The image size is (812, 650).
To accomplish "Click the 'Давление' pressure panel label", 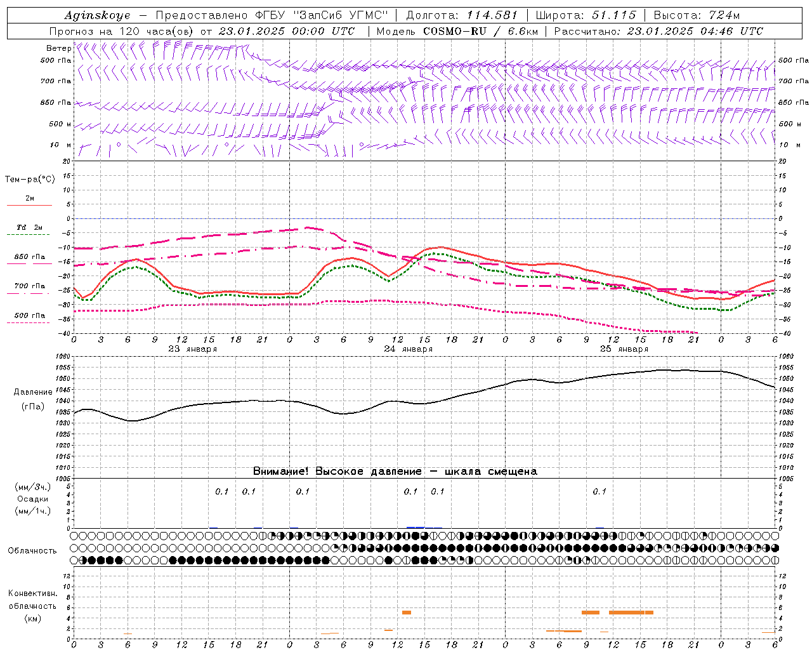I will click(33, 392).
